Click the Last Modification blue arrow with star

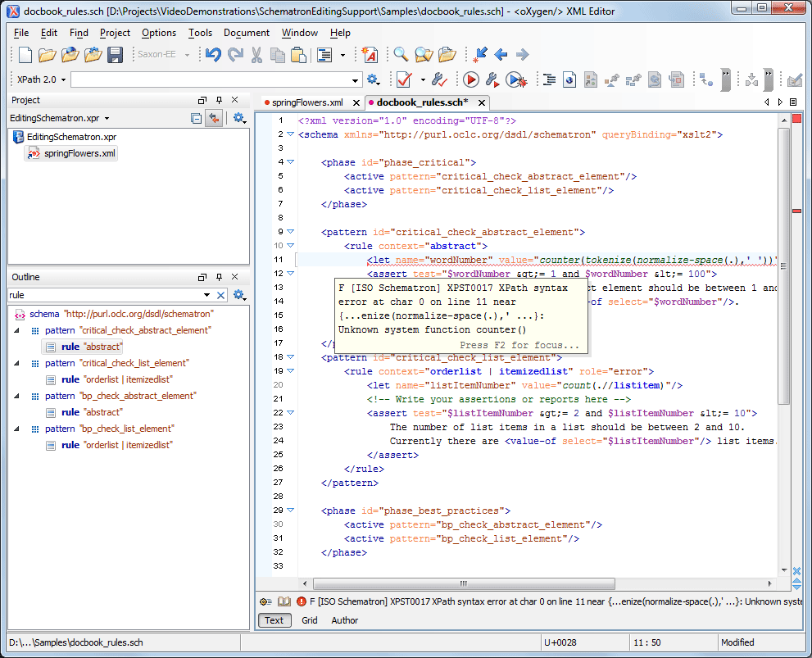click(x=480, y=54)
